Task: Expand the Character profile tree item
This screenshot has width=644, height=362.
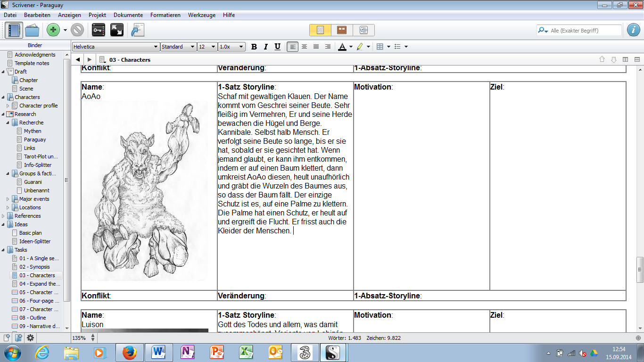Action: (x=8, y=106)
